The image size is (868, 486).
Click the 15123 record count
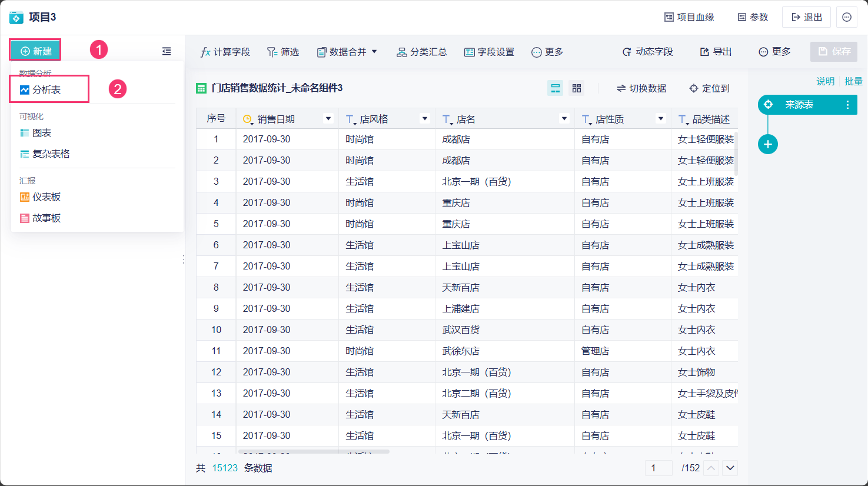(x=225, y=468)
